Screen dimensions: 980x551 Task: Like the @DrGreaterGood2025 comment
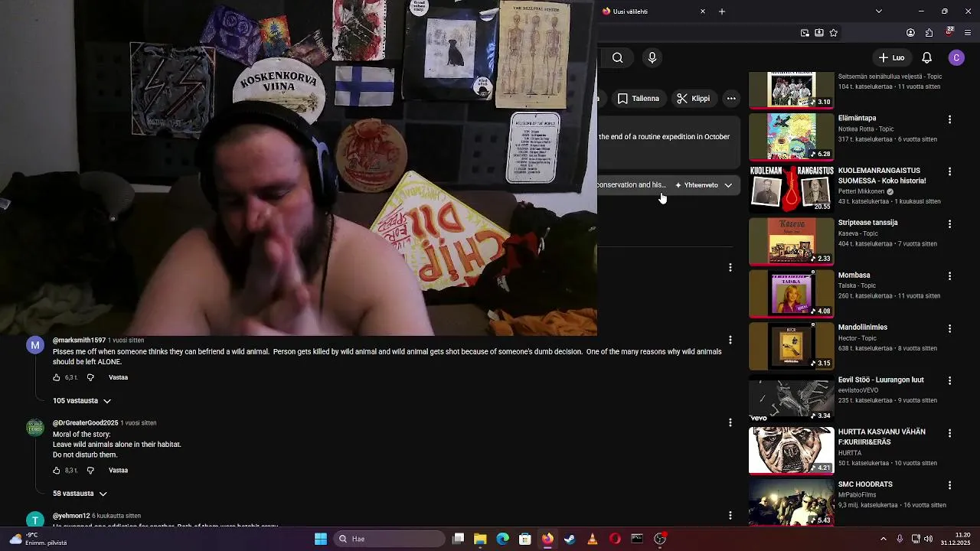pyautogui.click(x=57, y=471)
